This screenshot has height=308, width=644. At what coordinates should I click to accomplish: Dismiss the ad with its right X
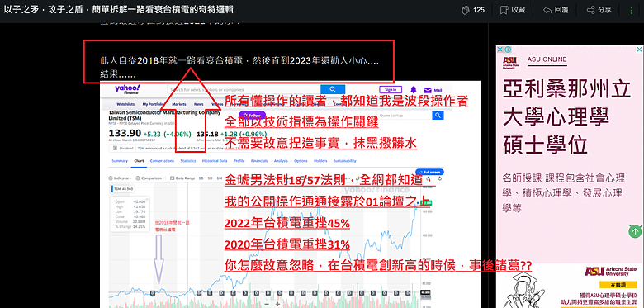pos(639,50)
